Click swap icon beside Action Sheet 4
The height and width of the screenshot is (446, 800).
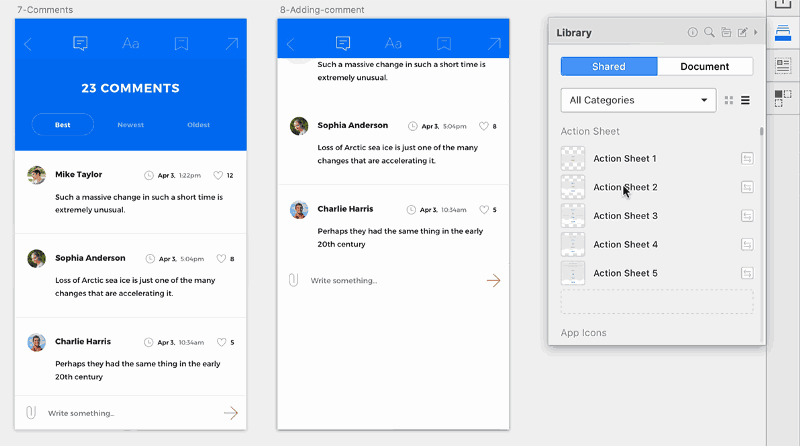click(x=747, y=244)
